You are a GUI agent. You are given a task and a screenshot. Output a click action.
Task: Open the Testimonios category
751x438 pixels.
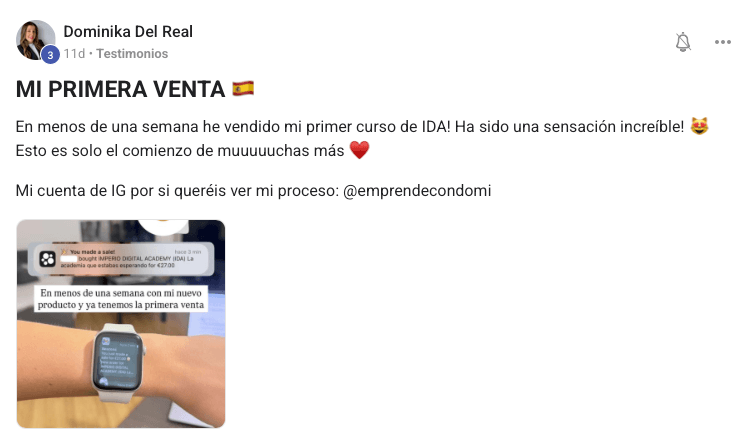click(132, 54)
